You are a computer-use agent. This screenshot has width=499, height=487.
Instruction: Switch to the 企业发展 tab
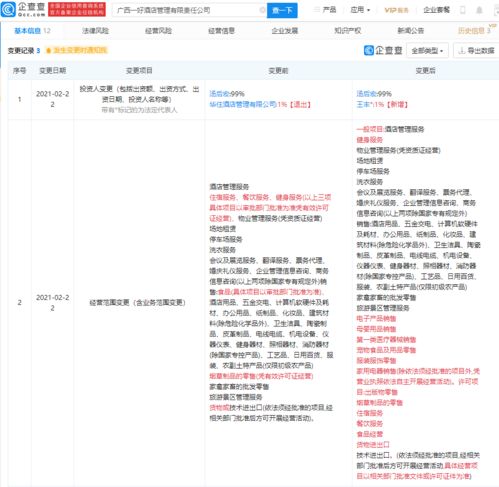click(285, 31)
